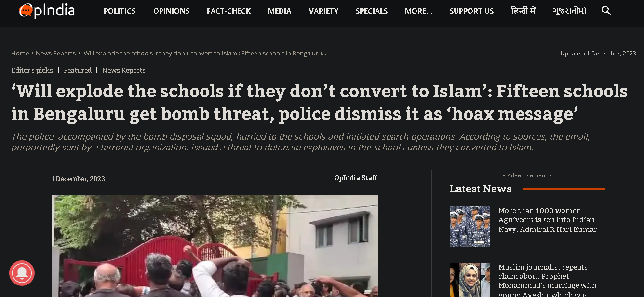Open the search magnifier icon

pos(606,11)
